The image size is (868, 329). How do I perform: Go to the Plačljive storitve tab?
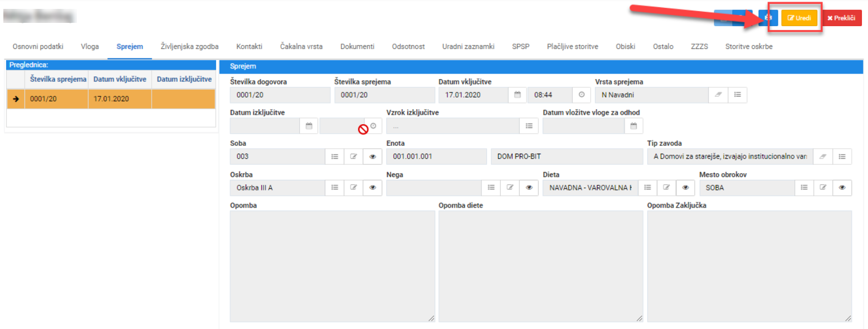click(x=573, y=47)
